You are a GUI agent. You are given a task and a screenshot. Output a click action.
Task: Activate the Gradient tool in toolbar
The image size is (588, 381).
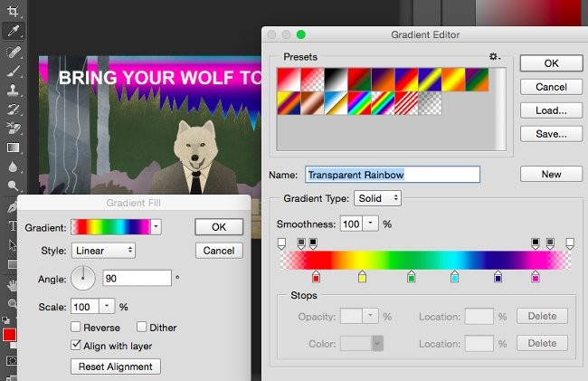coord(13,148)
